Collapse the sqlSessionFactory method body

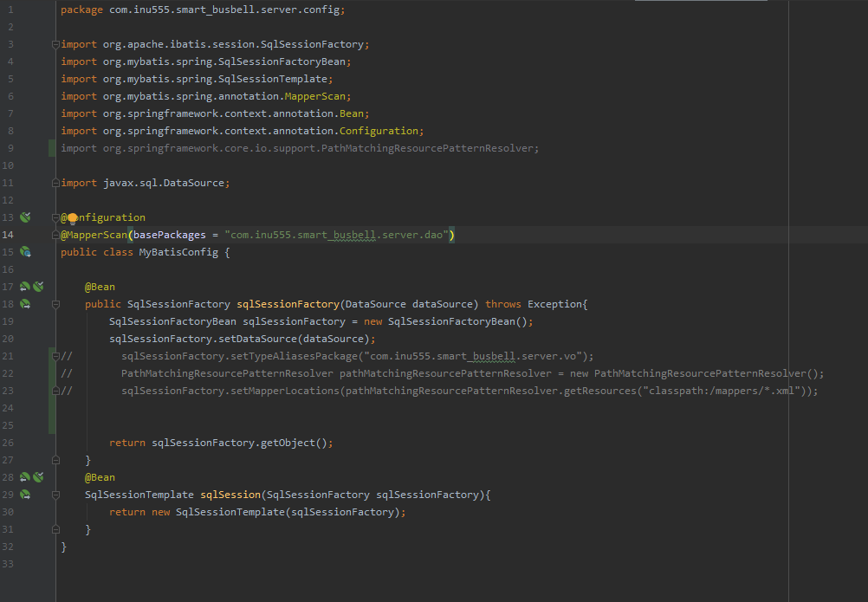coord(55,303)
